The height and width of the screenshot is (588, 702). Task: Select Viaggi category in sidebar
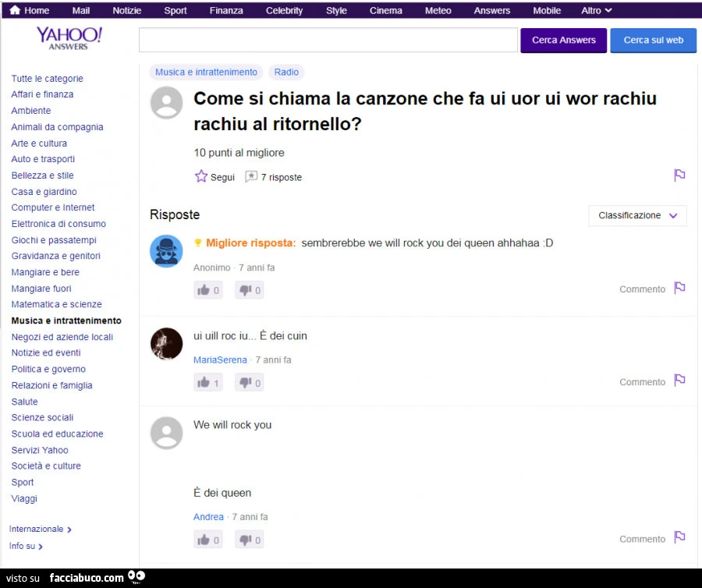coord(24,498)
